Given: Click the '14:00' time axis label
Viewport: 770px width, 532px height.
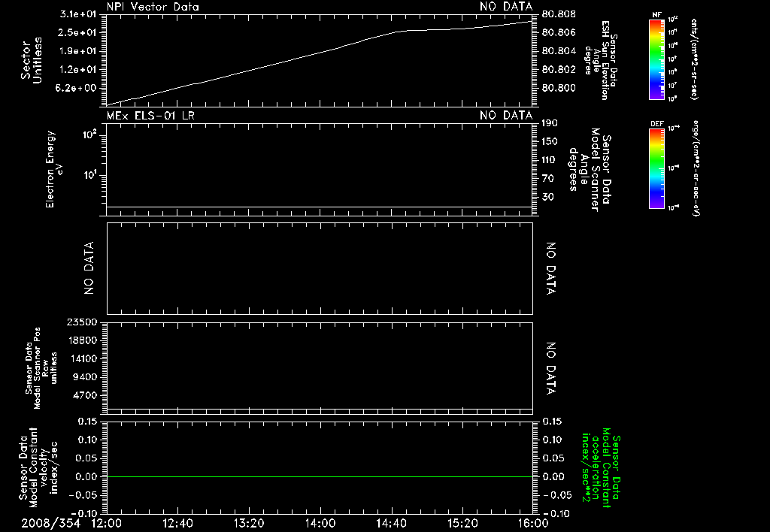Looking at the screenshot, I should [x=320, y=524].
